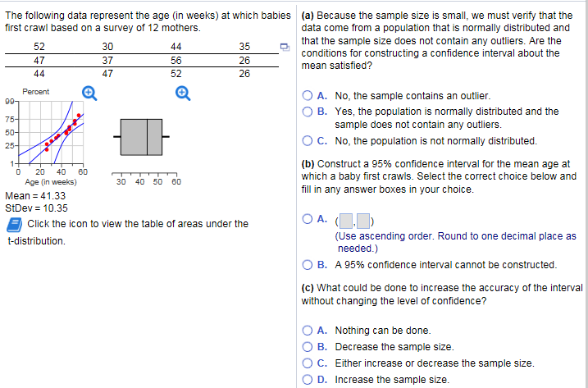Choose part (a) option B: Yes, normally distributed
The height and width of the screenshot is (388, 588).
pyautogui.click(x=309, y=111)
